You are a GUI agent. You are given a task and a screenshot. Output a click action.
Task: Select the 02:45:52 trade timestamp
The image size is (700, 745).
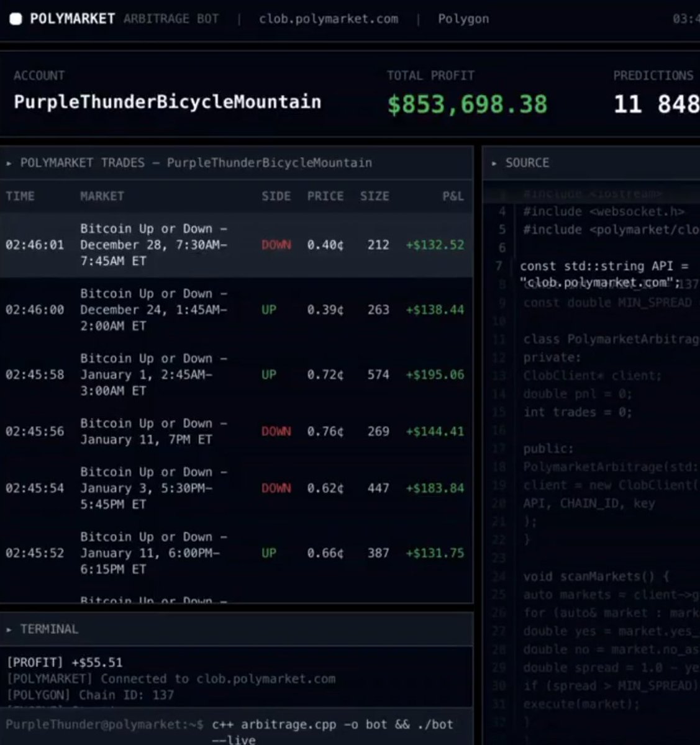[35, 553]
